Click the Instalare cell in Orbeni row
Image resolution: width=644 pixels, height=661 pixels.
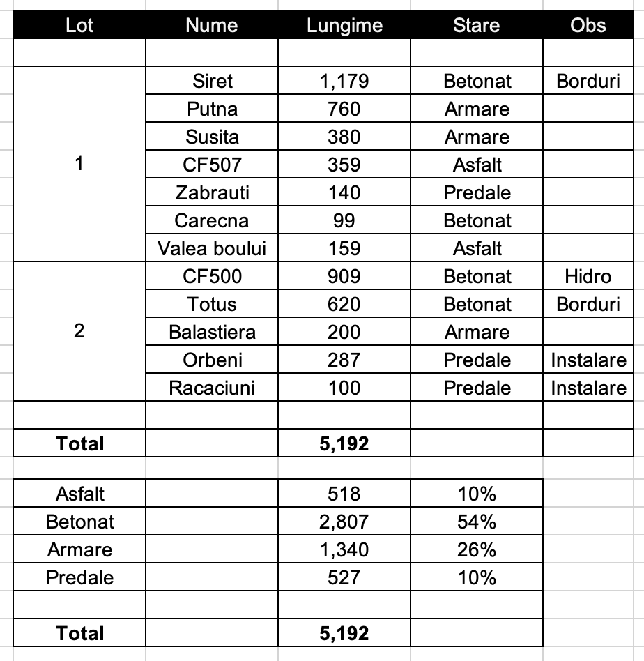(588, 360)
